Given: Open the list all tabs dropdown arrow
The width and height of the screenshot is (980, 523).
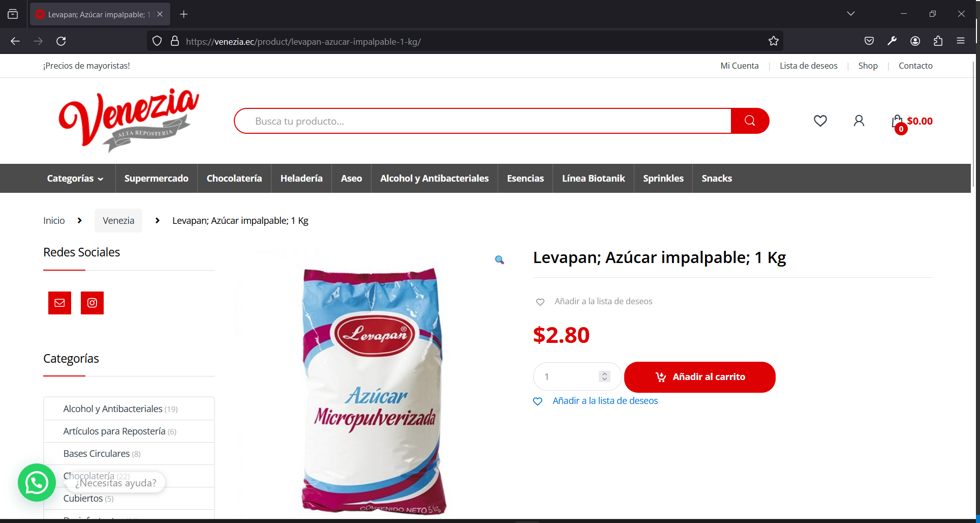Looking at the screenshot, I should pos(851,14).
